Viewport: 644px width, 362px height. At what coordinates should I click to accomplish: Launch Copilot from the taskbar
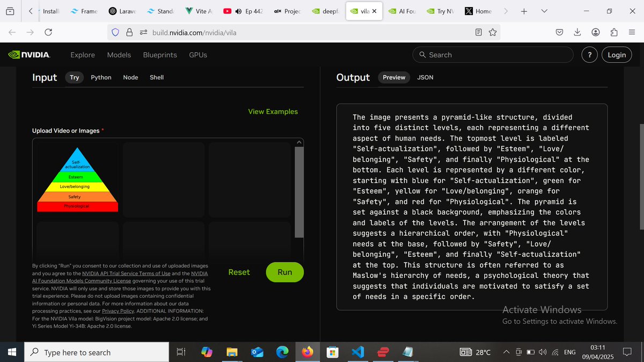tap(207, 352)
